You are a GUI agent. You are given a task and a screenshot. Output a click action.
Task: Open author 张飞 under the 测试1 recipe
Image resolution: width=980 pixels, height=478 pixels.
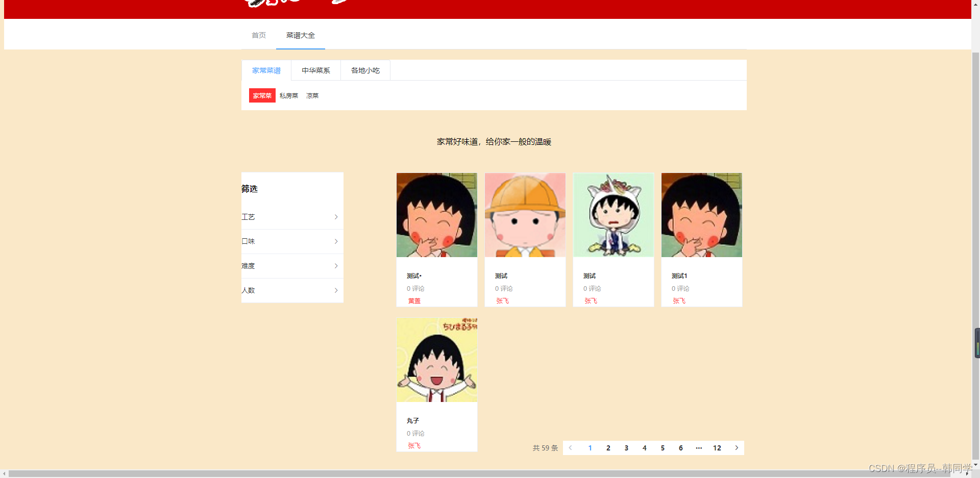679,301
